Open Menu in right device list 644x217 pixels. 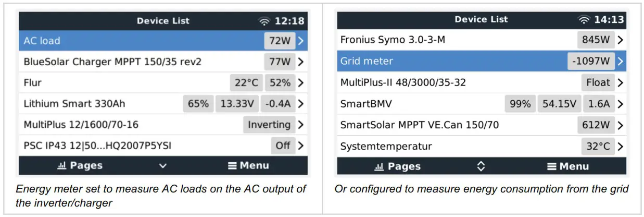[567, 166]
